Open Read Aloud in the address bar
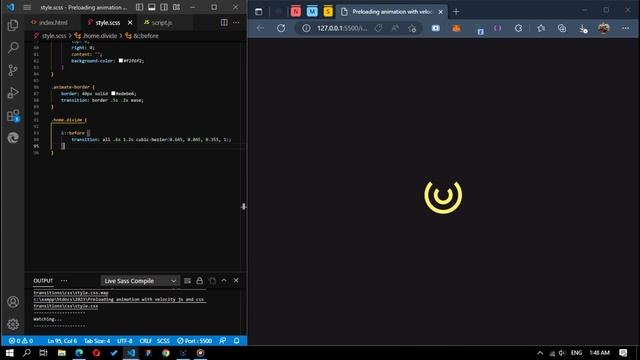This screenshot has height=360, width=640. 395,28
